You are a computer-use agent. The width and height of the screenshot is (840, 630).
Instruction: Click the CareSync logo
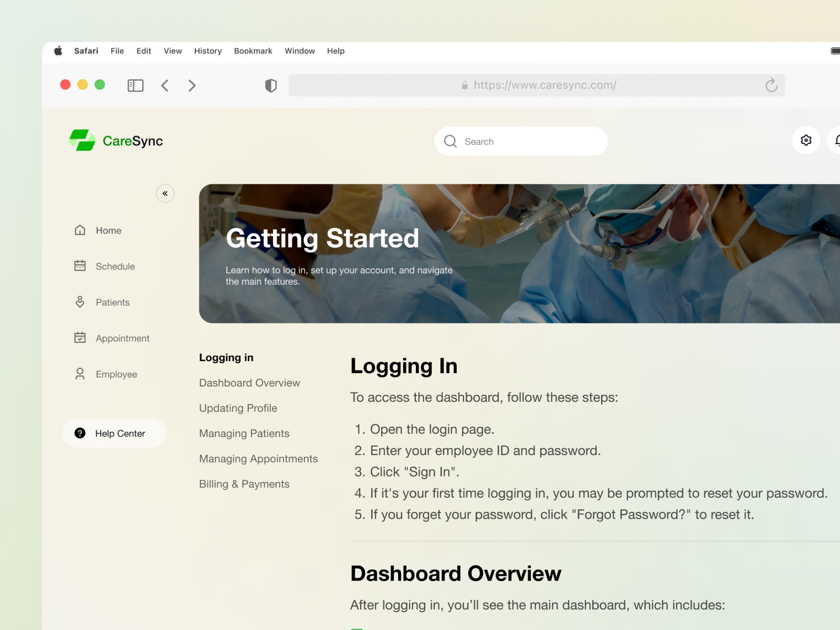pos(115,141)
